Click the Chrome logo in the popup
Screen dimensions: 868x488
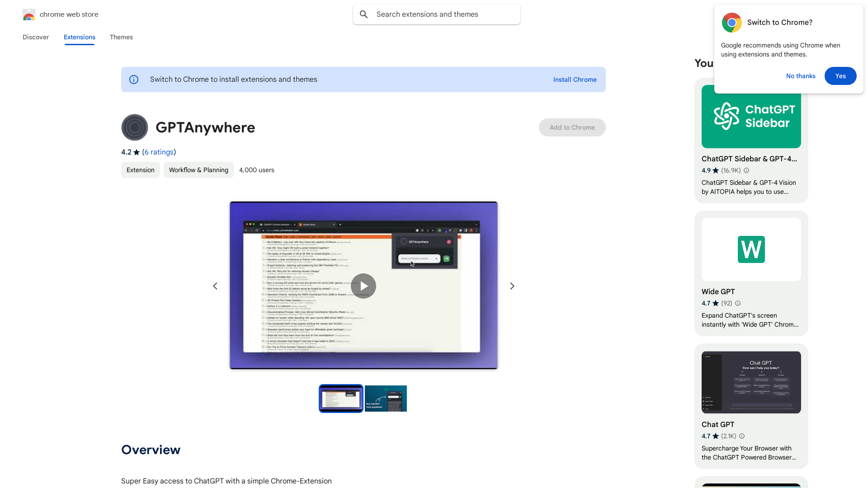(x=732, y=23)
